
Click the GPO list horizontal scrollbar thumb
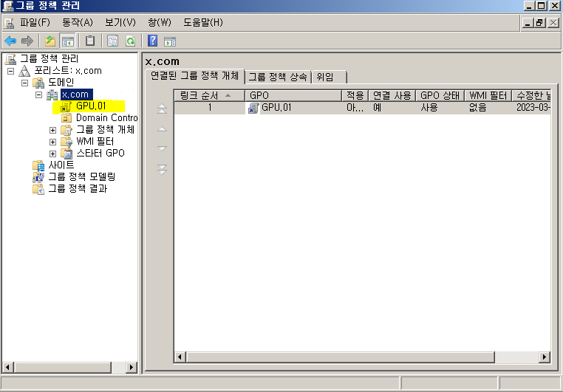point(340,357)
